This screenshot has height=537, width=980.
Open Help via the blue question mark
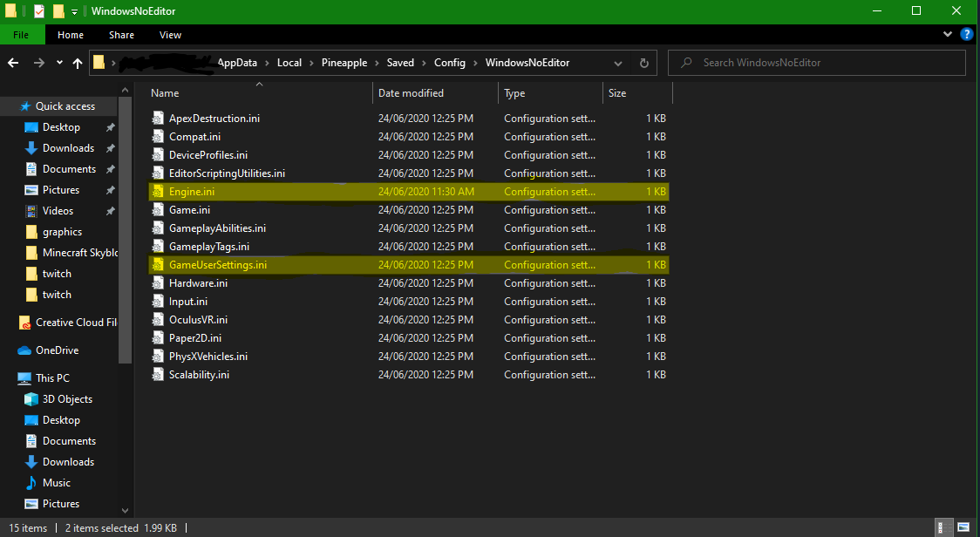(x=966, y=35)
